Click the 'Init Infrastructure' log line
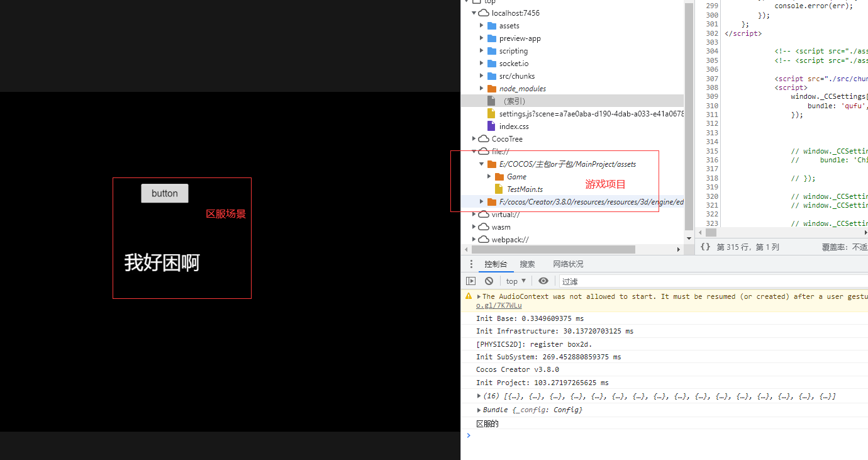The image size is (868, 460). point(555,331)
